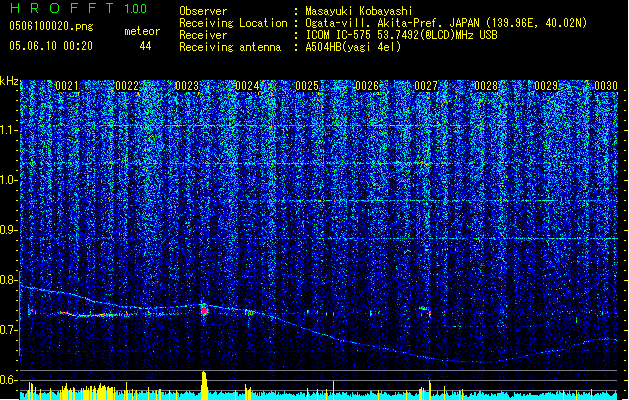The height and width of the screenshot is (400, 629).
Task: Click the meteor count 44
Action: (x=145, y=46)
